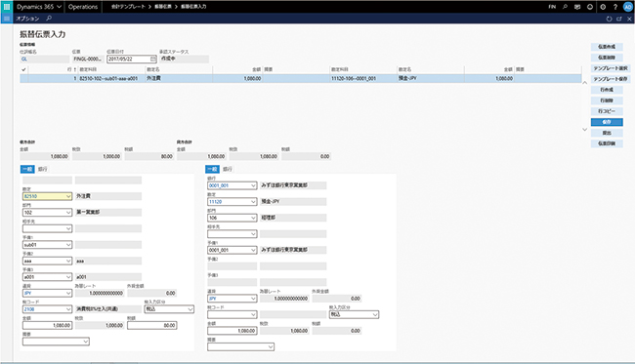
Task: Open the calendar picker for 2017/05/22
Action: [152, 60]
